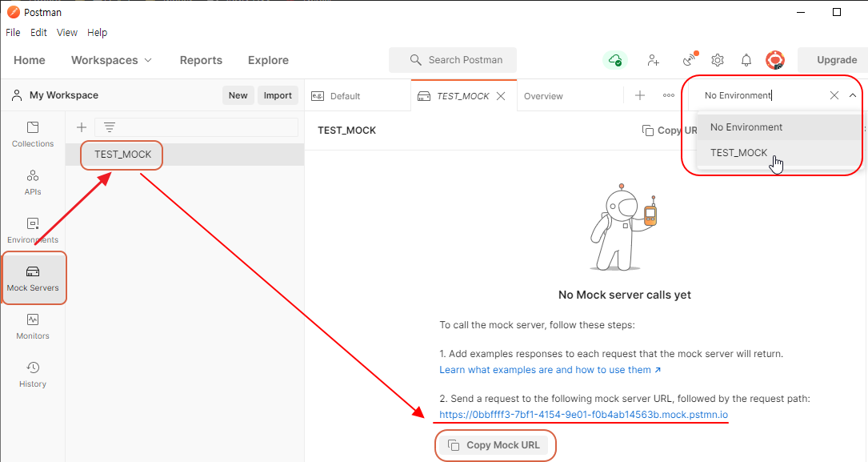The width and height of the screenshot is (868, 462).
Task: Click the sidebar filter input field
Action: [197, 127]
